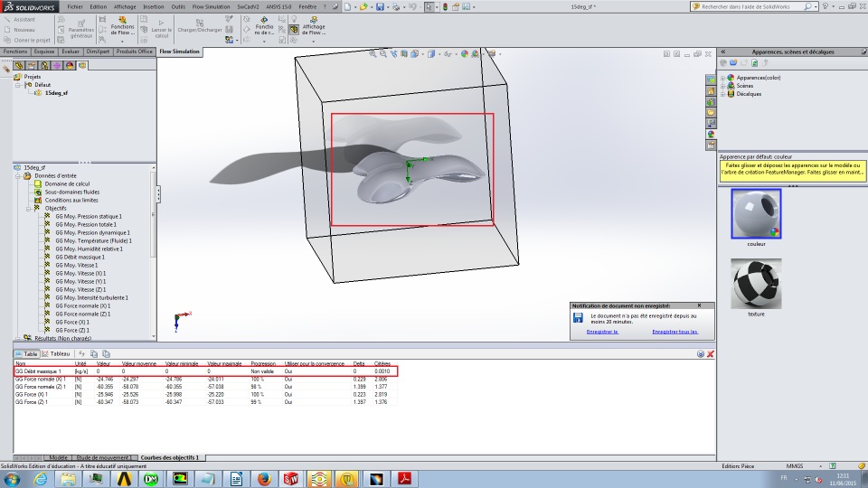Close the unsaved document notification

tap(699, 305)
